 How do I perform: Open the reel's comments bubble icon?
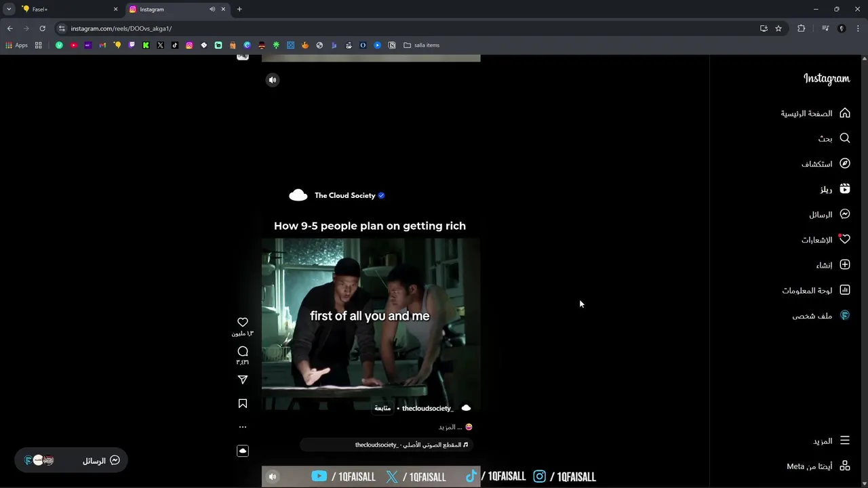(x=243, y=351)
